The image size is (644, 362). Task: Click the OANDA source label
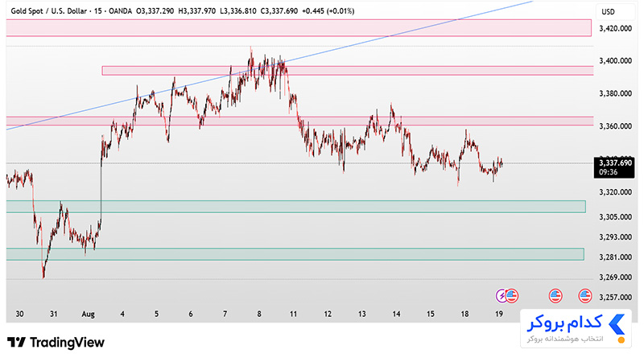click(x=120, y=11)
